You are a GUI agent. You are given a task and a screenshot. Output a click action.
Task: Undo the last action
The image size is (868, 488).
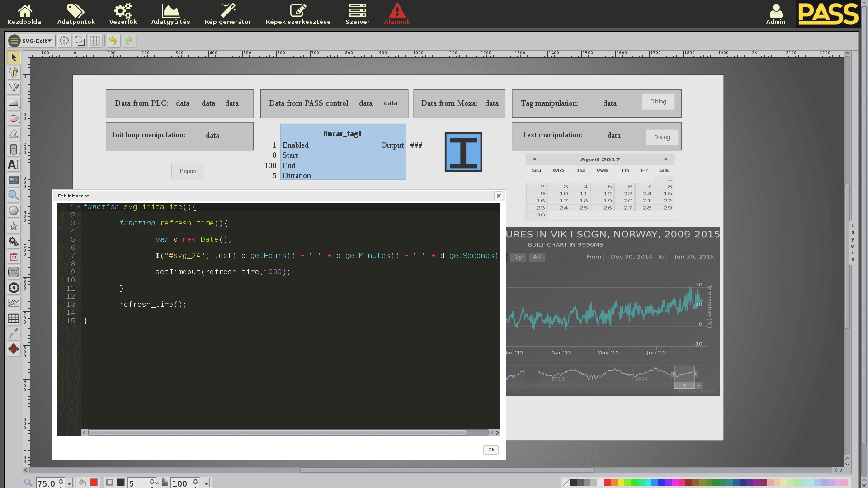113,41
